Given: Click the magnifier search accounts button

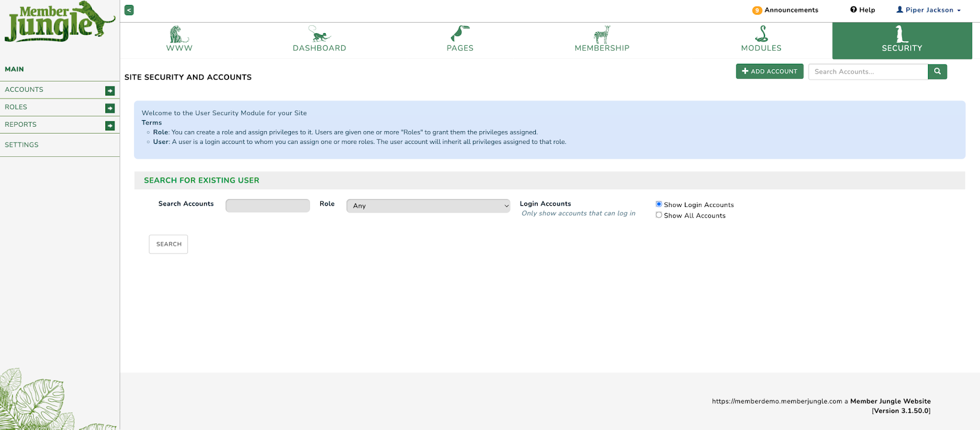Looking at the screenshot, I should point(937,72).
